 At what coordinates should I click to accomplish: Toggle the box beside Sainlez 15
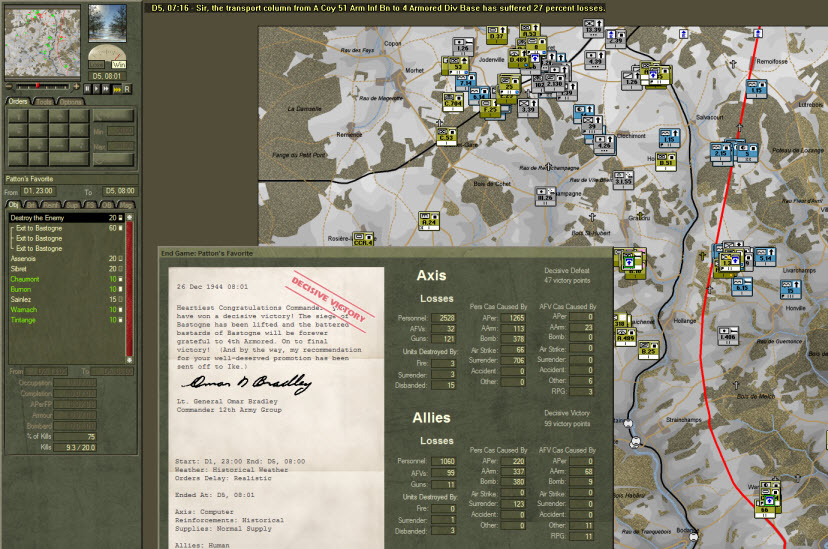120,299
